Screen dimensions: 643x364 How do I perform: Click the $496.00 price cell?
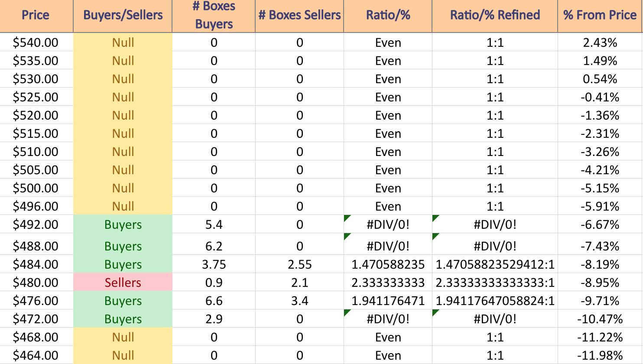click(x=36, y=206)
